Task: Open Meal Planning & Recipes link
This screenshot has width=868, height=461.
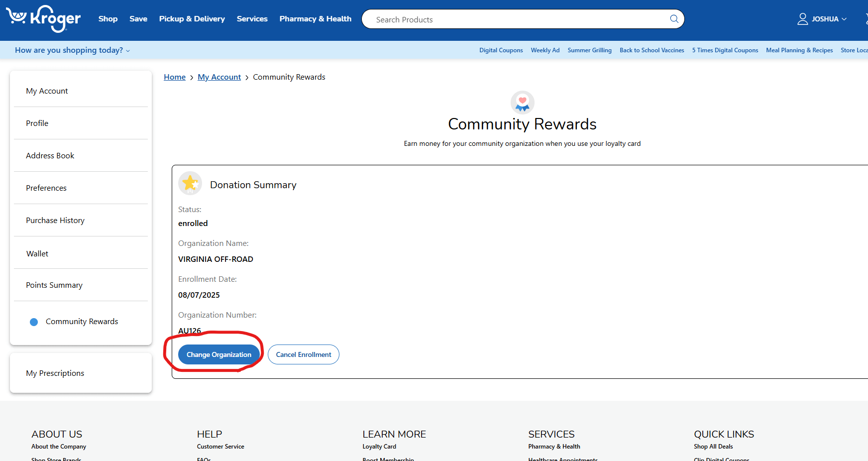Action: (799, 50)
